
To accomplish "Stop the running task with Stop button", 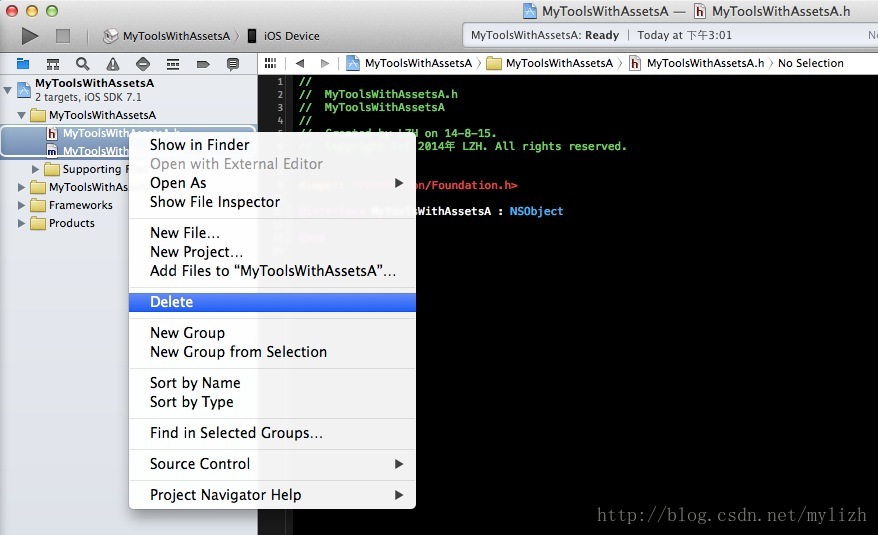I will [63, 36].
